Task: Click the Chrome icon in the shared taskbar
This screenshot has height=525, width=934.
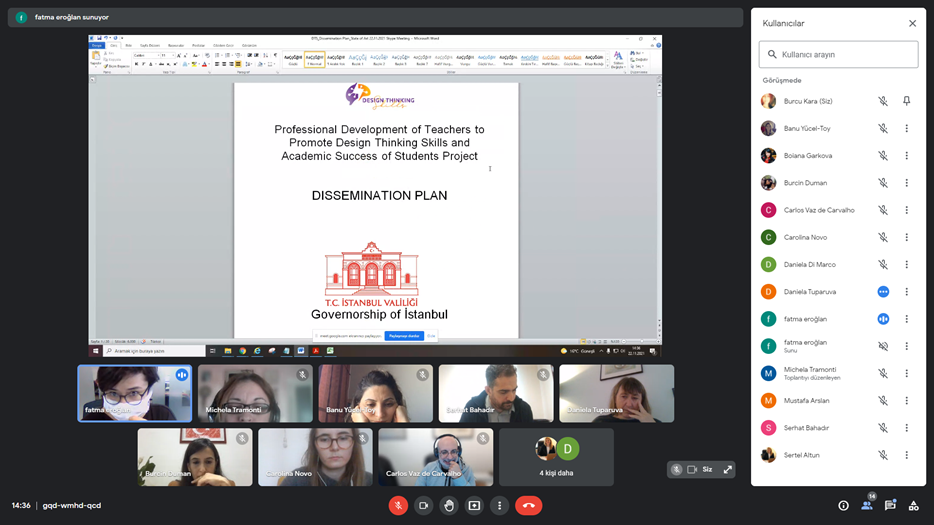Action: pyautogui.click(x=242, y=351)
